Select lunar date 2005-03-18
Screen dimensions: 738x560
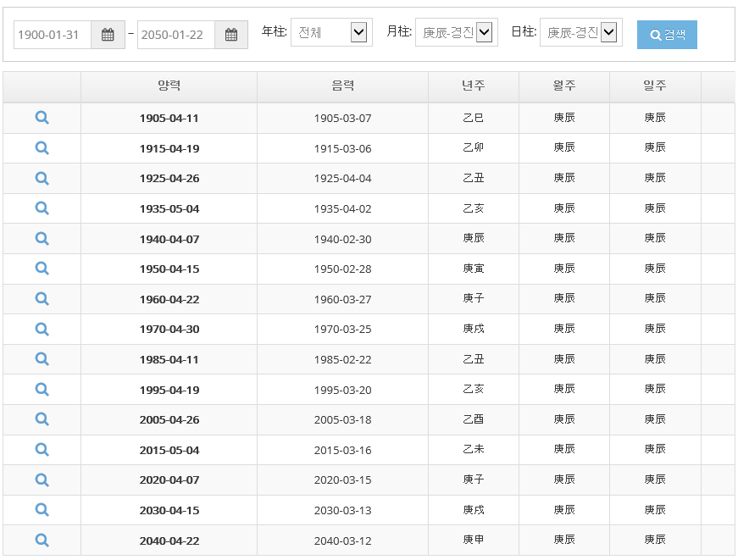pyautogui.click(x=342, y=419)
